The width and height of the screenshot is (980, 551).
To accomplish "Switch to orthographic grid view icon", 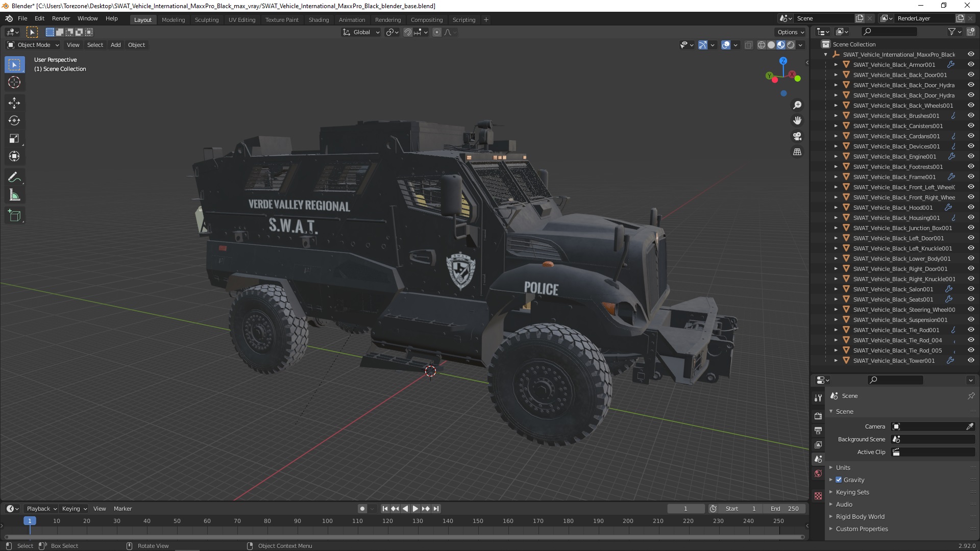I will click(797, 152).
